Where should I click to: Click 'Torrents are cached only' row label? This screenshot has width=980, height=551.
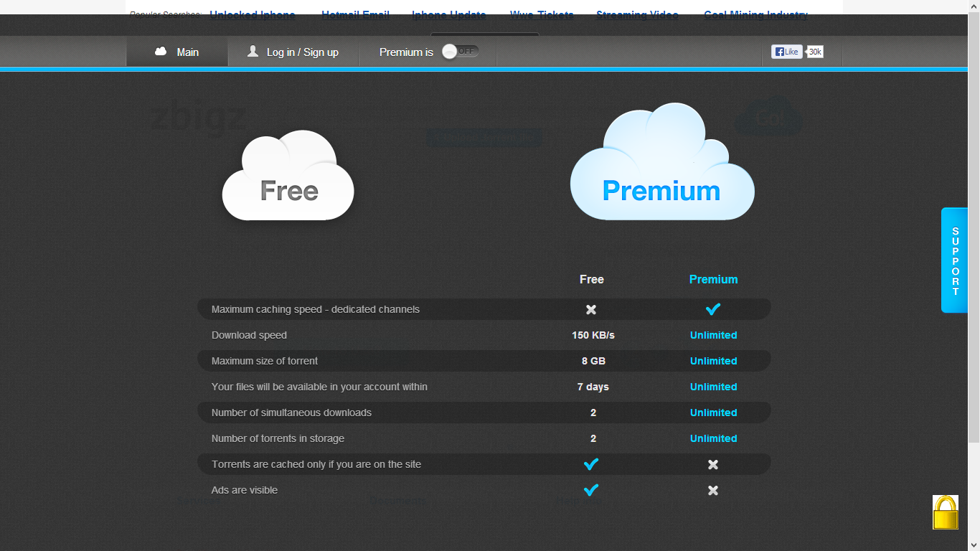pyautogui.click(x=316, y=464)
